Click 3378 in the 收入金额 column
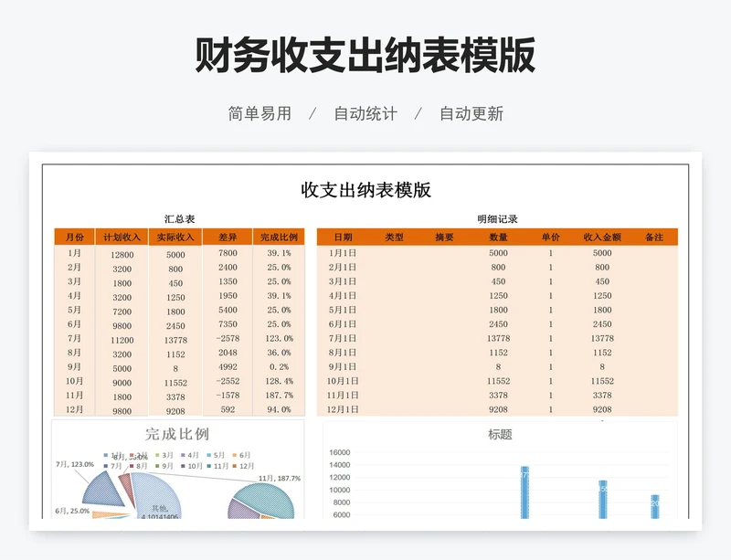Viewport: 731px width, 560px height. tap(602, 395)
